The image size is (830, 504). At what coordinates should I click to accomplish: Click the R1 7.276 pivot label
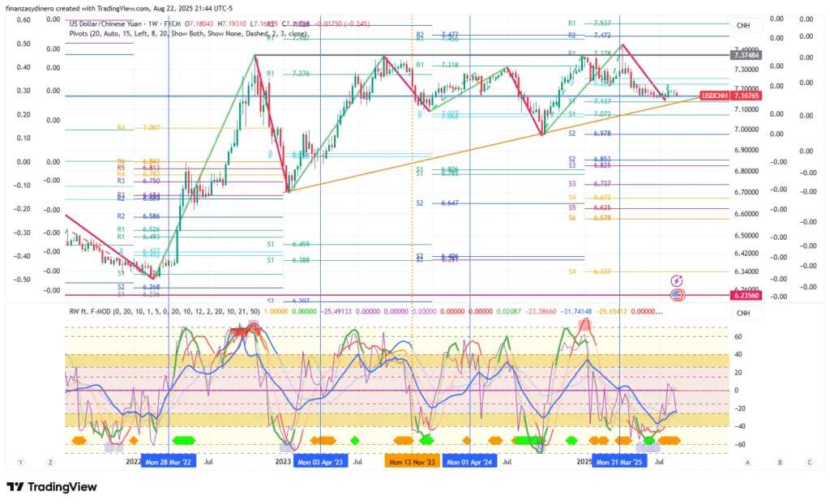click(288, 74)
